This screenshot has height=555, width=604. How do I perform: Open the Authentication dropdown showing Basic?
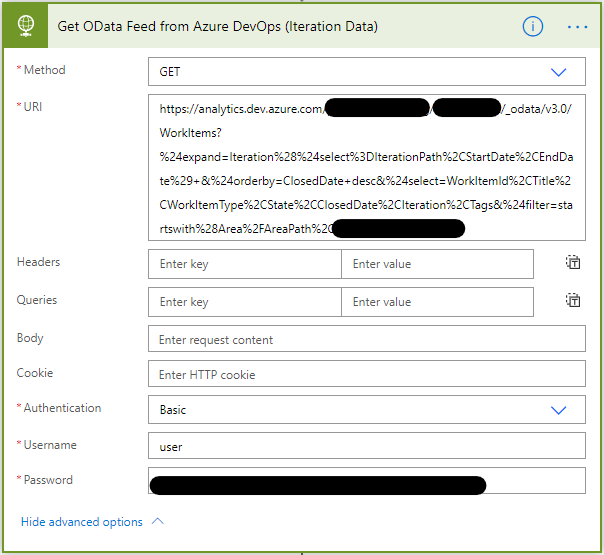coord(367,409)
